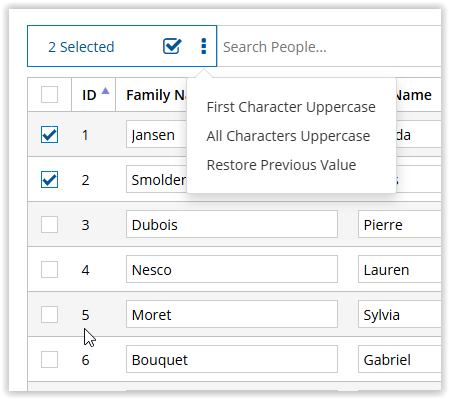Screen dimensions: 449x399
Task: Uncheck the checkbox for row 2
Action: click(49, 180)
